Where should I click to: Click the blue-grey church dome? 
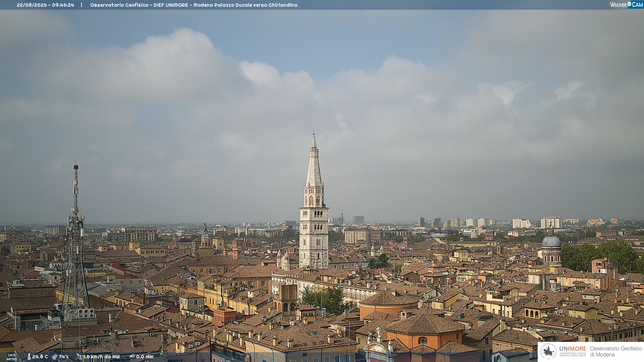551,241
